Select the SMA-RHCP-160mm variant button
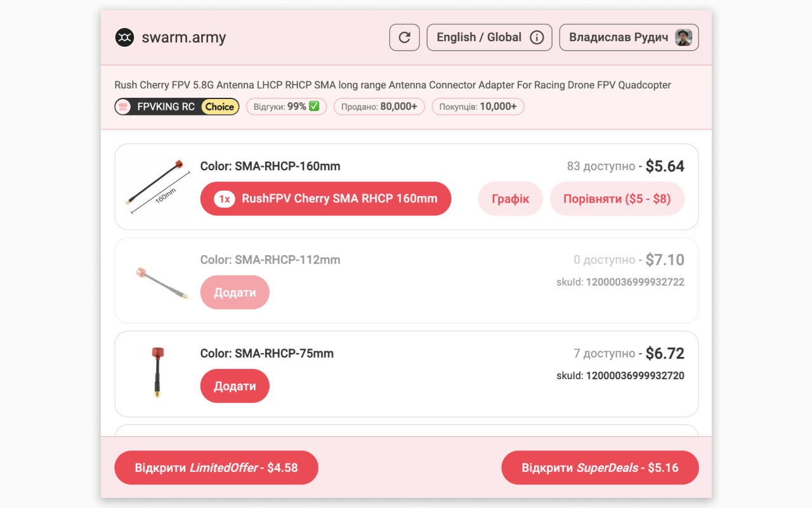This screenshot has height=508, width=812. [x=325, y=198]
